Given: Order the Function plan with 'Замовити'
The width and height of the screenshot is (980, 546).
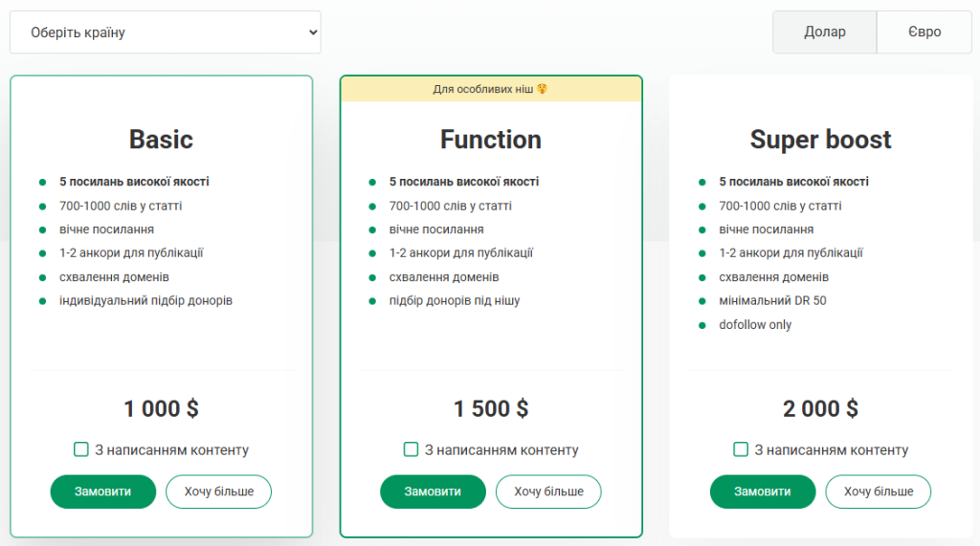Looking at the screenshot, I should 433,491.
